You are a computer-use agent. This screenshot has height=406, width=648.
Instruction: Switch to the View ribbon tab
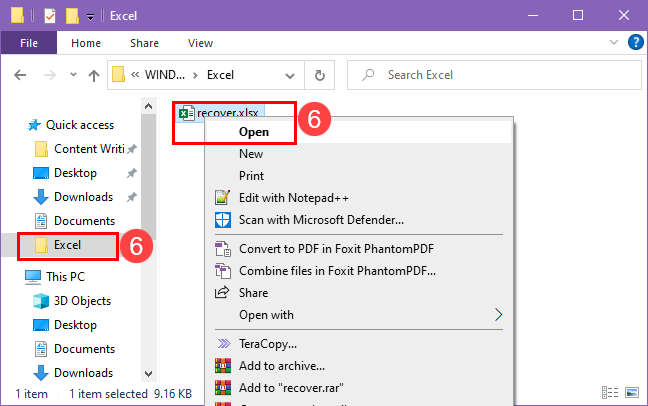[x=200, y=43]
